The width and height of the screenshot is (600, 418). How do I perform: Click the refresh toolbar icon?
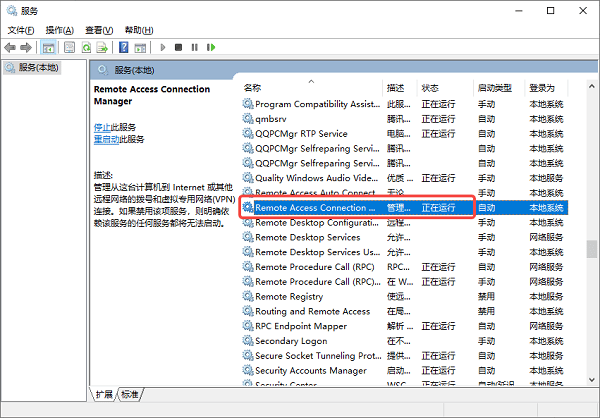pyautogui.click(x=86, y=47)
